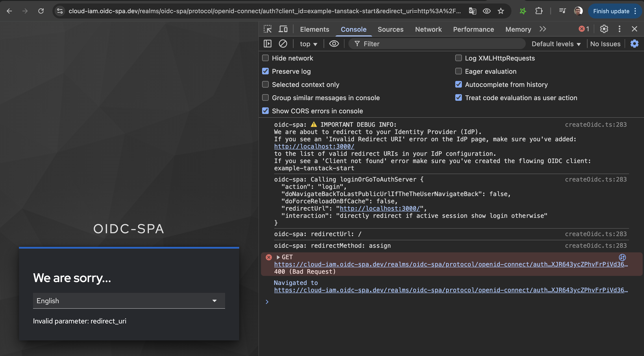
Task: Switch to the Network tab
Action: pos(428,29)
